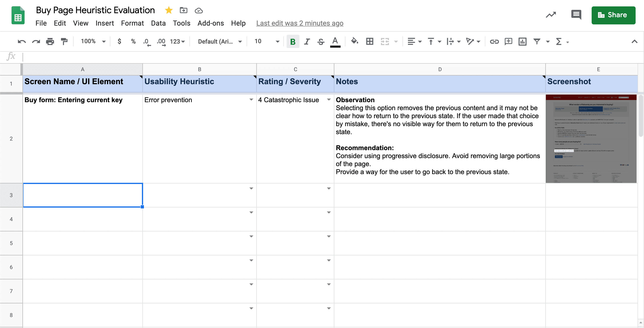Click the Functions sigma icon

click(558, 42)
